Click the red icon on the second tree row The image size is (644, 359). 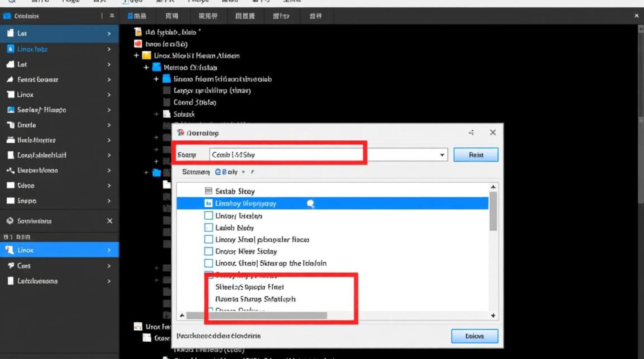tap(138, 44)
